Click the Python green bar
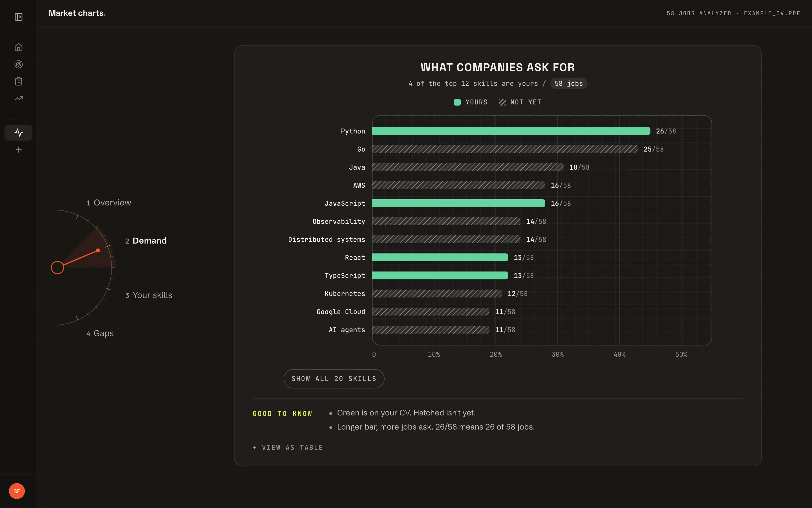This screenshot has height=508, width=812. tap(511, 131)
